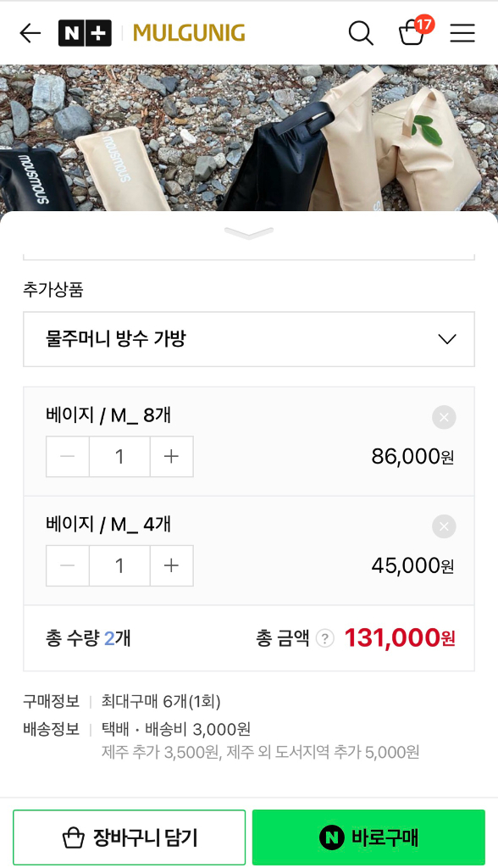Click the N Plus membership logo
This screenshot has height=868, width=498.
(85, 32)
